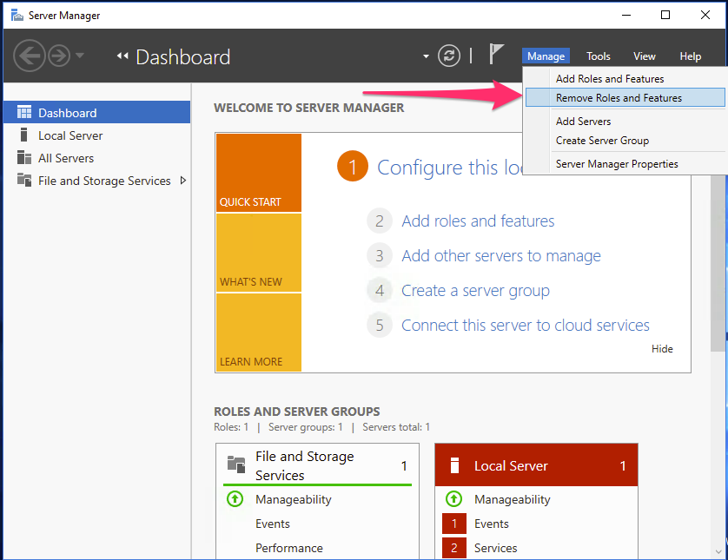Open the Quick Start tile

point(259,173)
